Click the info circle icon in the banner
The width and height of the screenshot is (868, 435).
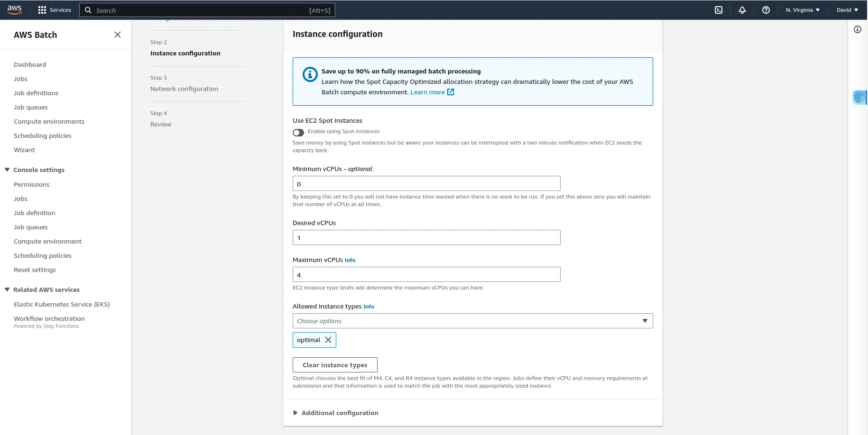click(x=310, y=74)
